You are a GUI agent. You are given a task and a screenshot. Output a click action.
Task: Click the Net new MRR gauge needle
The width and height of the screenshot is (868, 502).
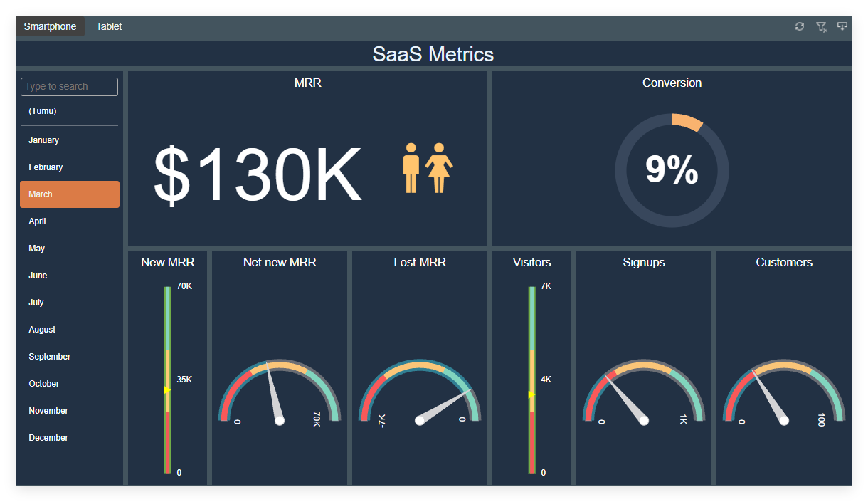click(274, 395)
